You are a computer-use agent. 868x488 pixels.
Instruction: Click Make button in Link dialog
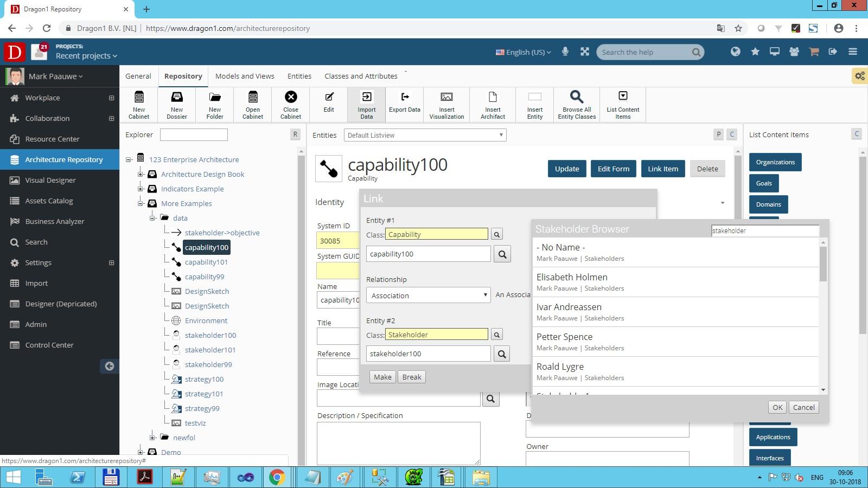382,377
